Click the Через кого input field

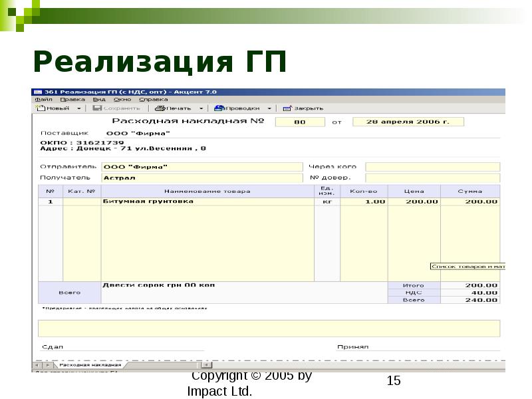click(x=432, y=165)
